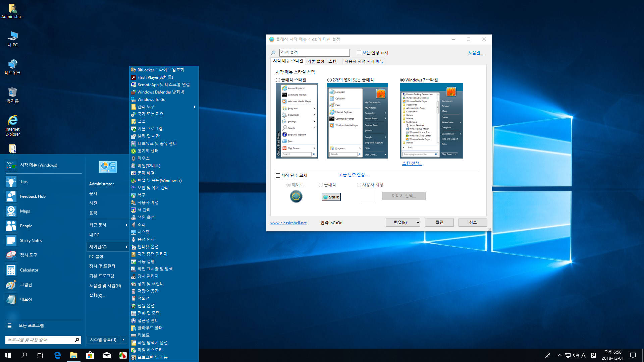Screen dimensions: 644x362
Task: Open Microsoft Edge from the taskbar
Action: (57, 355)
